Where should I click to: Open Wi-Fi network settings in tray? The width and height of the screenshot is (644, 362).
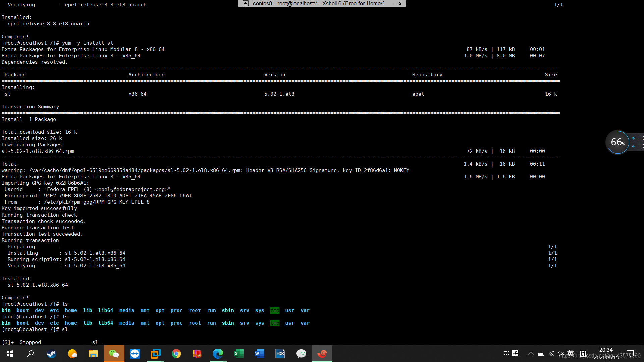point(551,354)
